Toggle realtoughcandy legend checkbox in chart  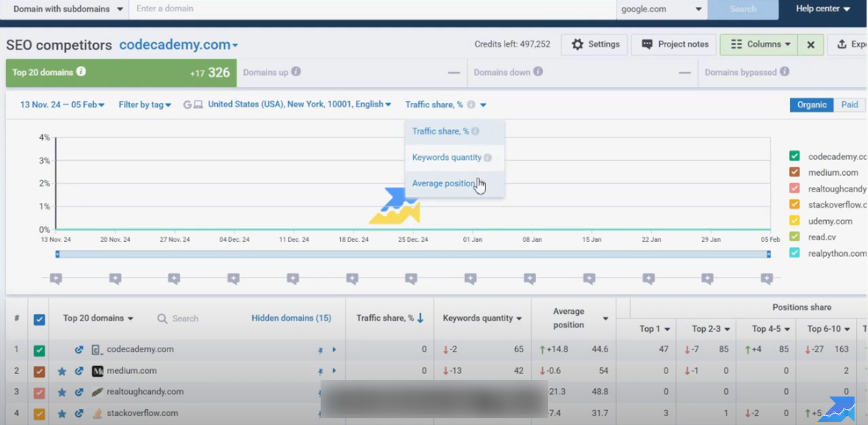pos(794,188)
